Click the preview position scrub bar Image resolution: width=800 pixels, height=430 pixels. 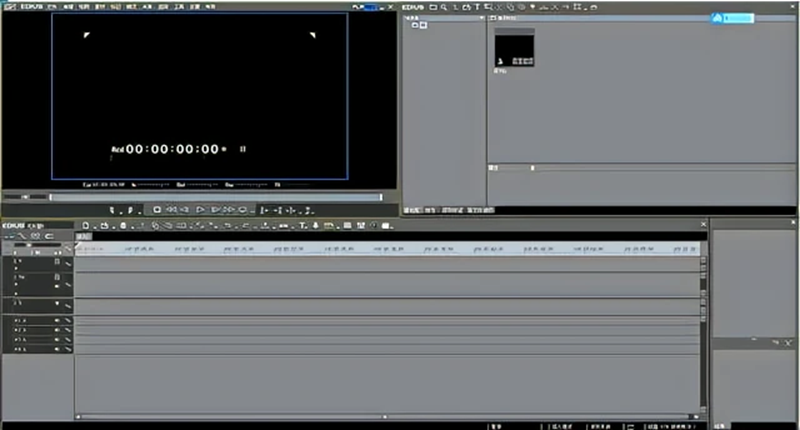point(200,197)
